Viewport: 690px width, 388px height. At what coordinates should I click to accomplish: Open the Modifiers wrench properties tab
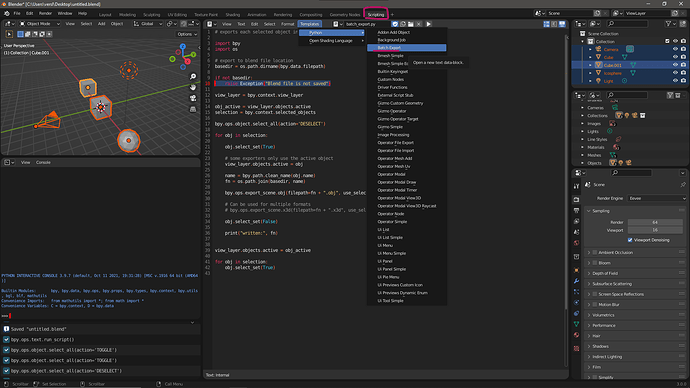tap(576, 281)
